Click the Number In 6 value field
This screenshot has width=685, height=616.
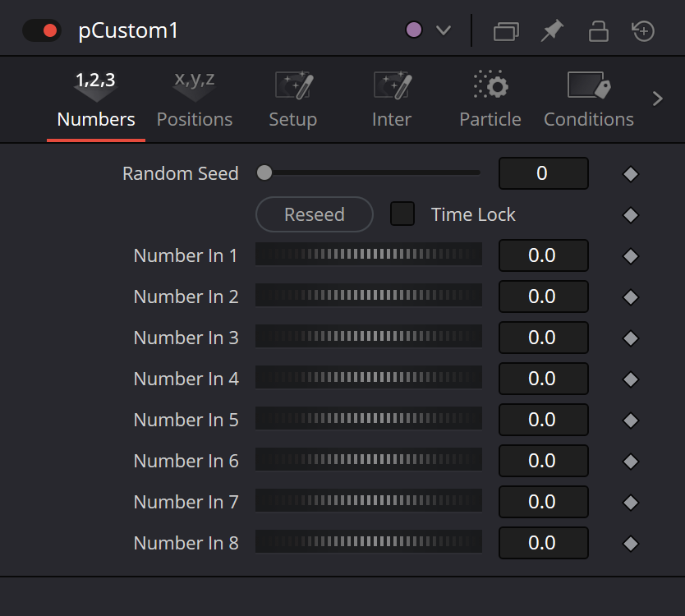(544, 461)
